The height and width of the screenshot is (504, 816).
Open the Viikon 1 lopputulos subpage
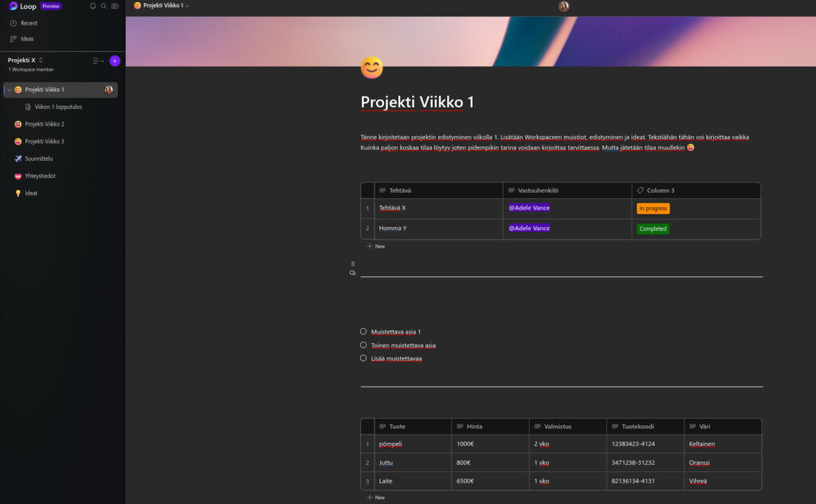[x=58, y=107]
